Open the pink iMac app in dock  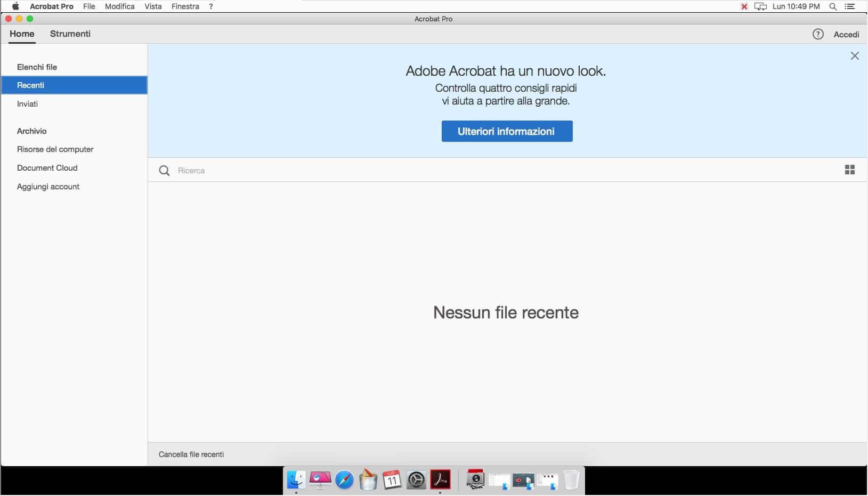pyautogui.click(x=320, y=480)
